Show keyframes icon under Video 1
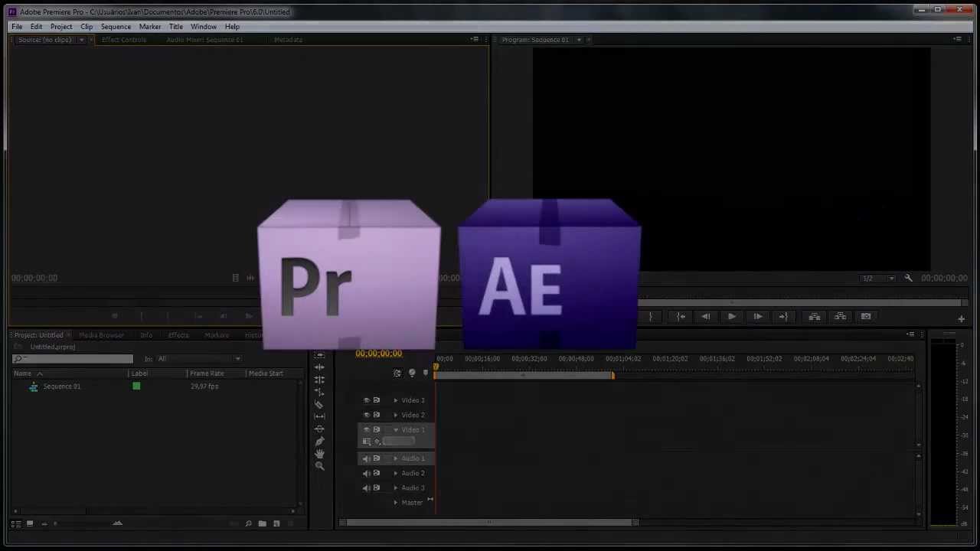This screenshot has height=551, width=980. click(x=377, y=442)
